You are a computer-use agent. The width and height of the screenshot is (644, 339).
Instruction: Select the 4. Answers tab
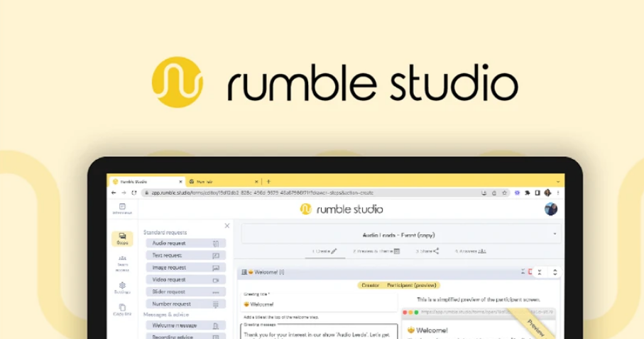470,251
